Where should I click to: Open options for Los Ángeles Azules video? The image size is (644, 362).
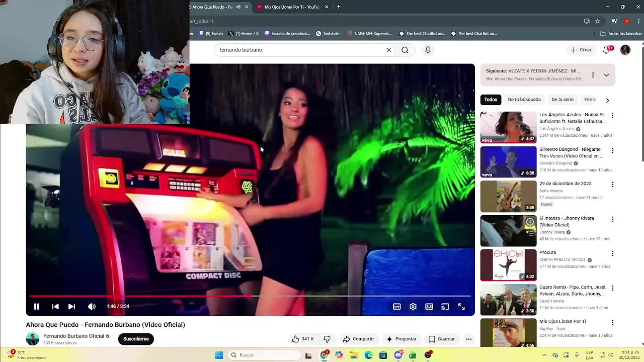612,116
